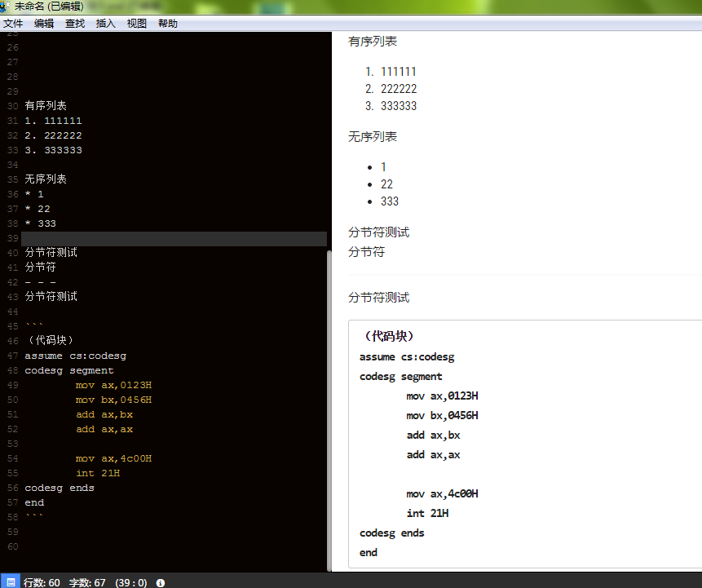Click editor line 30 text 有序列表

pyautogui.click(x=46, y=106)
